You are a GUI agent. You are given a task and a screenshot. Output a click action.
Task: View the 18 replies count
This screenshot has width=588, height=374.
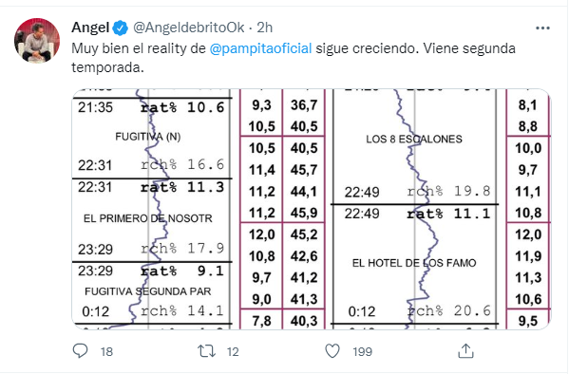tap(107, 351)
